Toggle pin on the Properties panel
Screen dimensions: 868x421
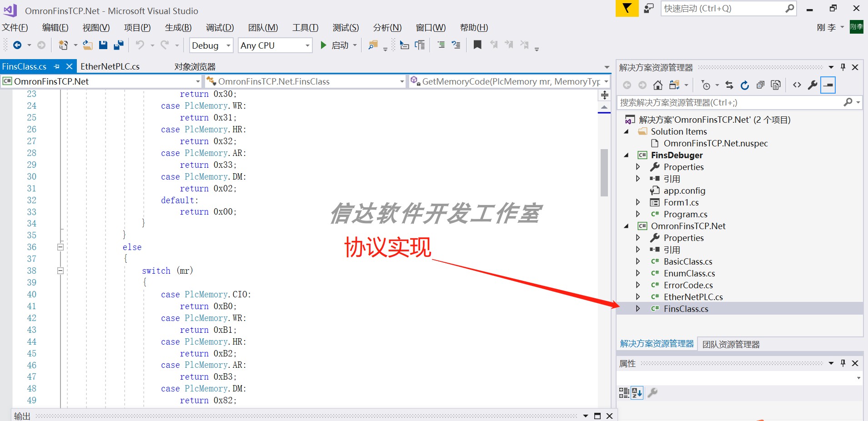click(x=843, y=363)
